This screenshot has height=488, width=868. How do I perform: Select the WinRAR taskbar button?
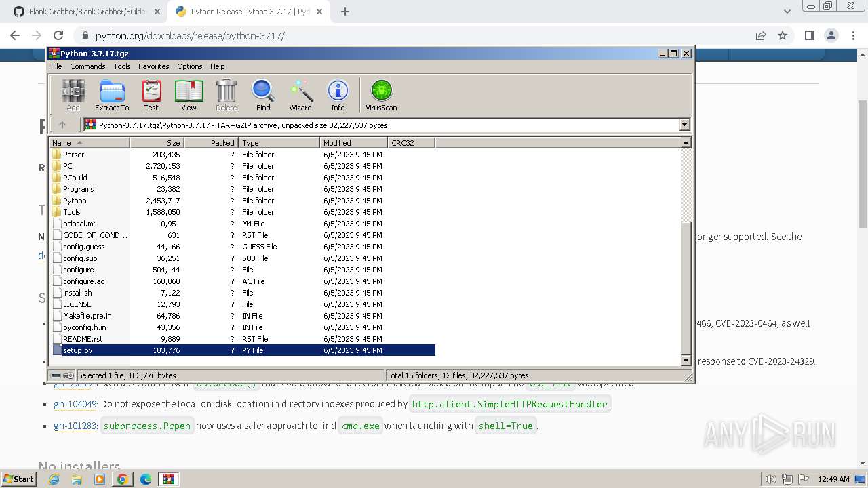169,479
